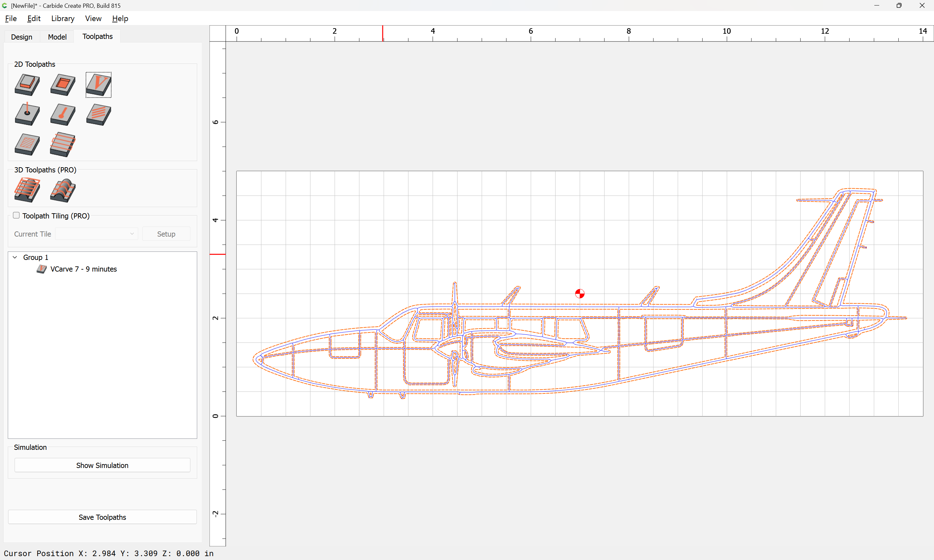Select the 3D Rough toolpath icon
The image size is (934, 560).
click(27, 190)
